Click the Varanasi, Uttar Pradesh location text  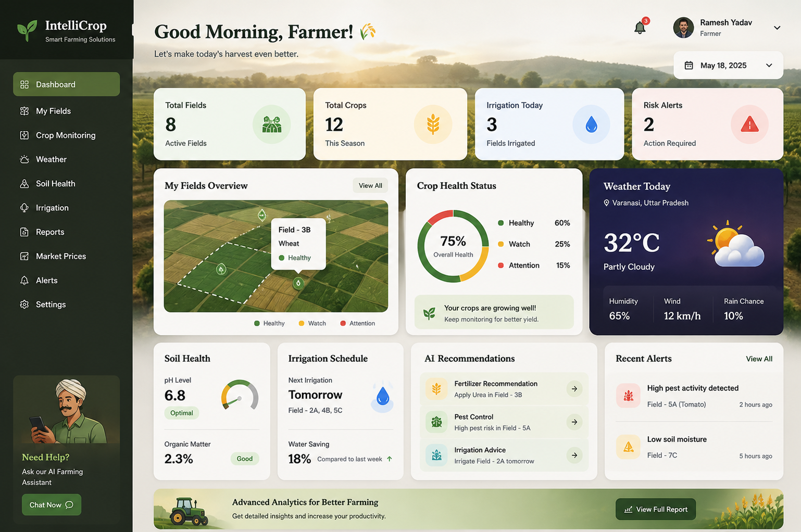(x=650, y=203)
